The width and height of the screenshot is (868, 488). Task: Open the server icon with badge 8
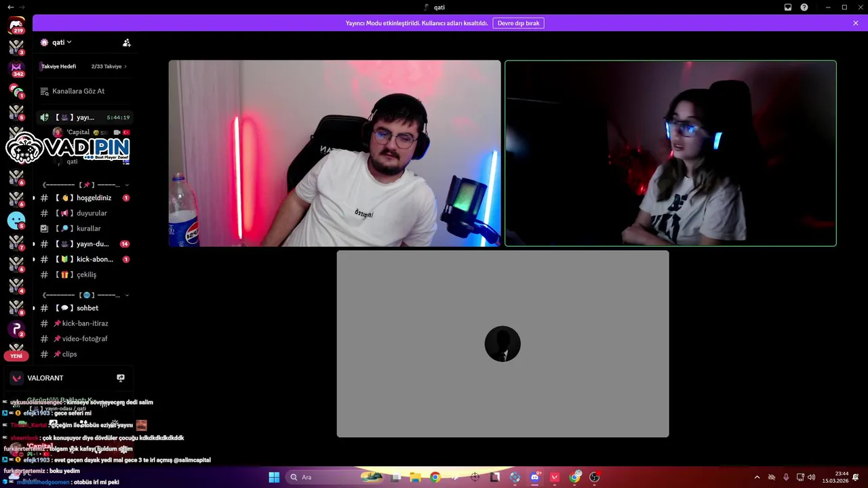16,307
